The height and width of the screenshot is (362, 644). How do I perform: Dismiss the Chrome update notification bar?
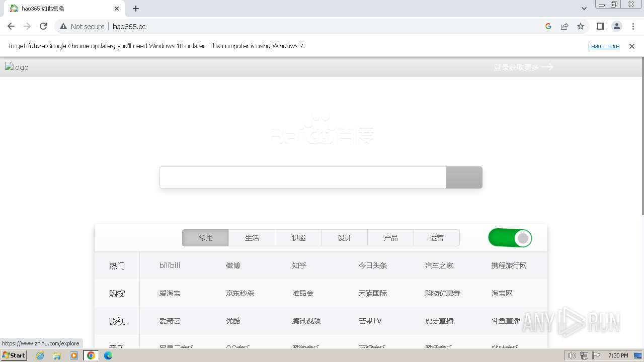pos(632,46)
